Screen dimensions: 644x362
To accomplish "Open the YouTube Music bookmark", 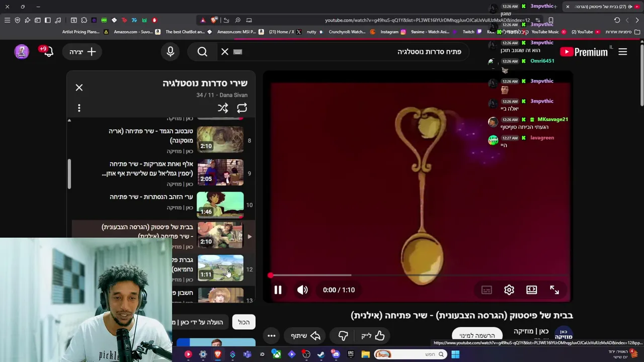I will 548,32.
